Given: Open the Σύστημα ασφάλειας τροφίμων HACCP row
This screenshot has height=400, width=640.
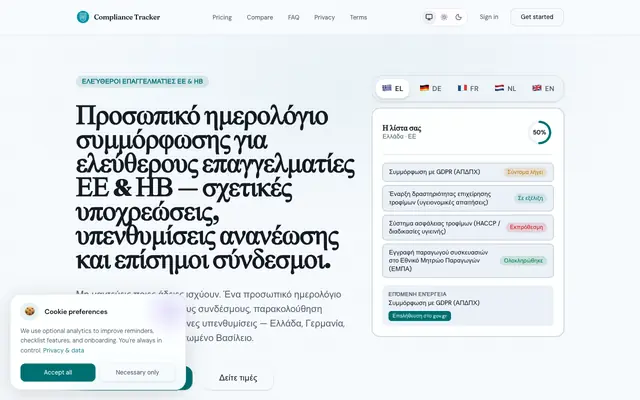Looking at the screenshot, I should [x=468, y=227].
